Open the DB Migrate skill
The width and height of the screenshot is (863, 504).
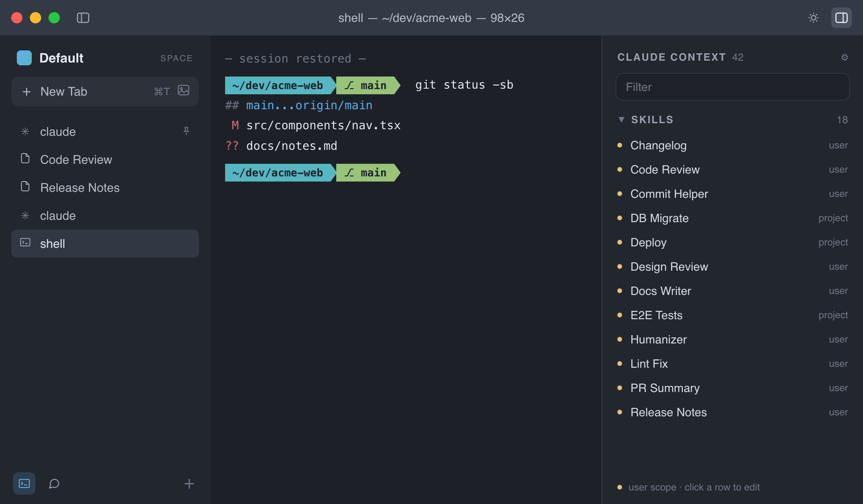tap(732, 218)
